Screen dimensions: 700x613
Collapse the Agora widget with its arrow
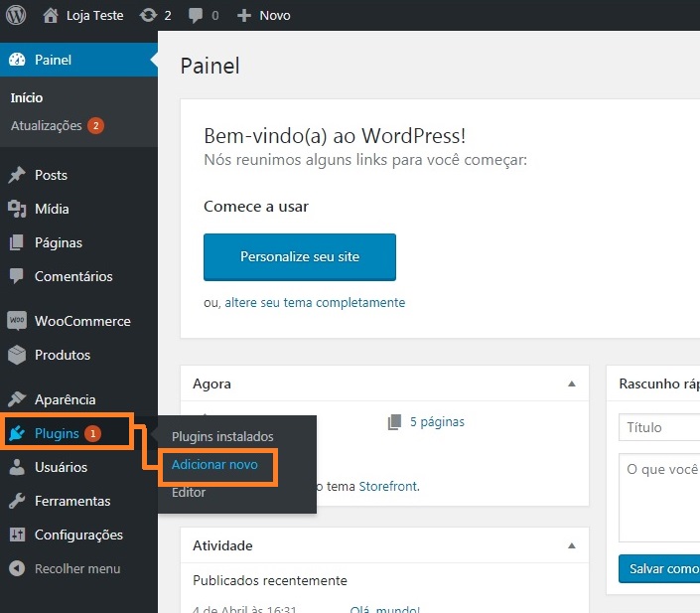click(572, 383)
